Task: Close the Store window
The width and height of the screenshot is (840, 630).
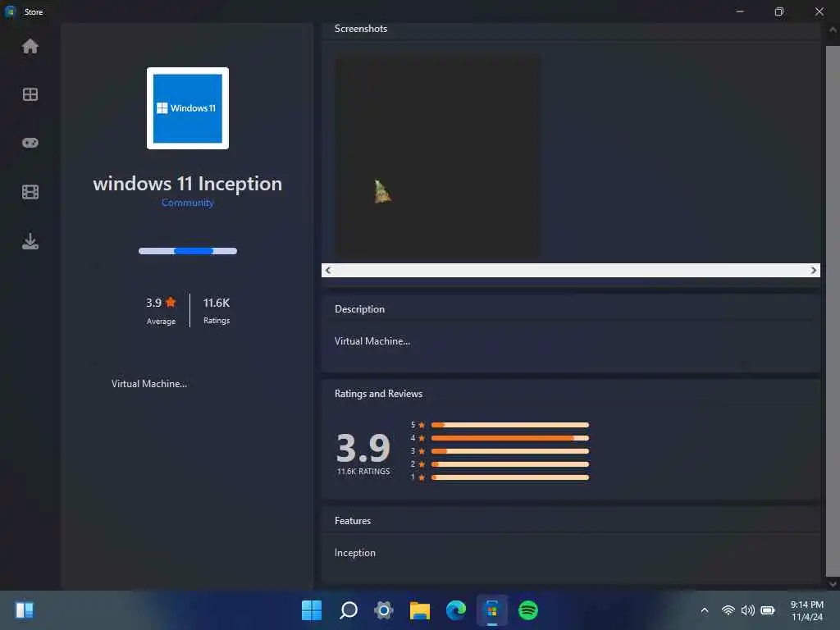Action: 819,11
